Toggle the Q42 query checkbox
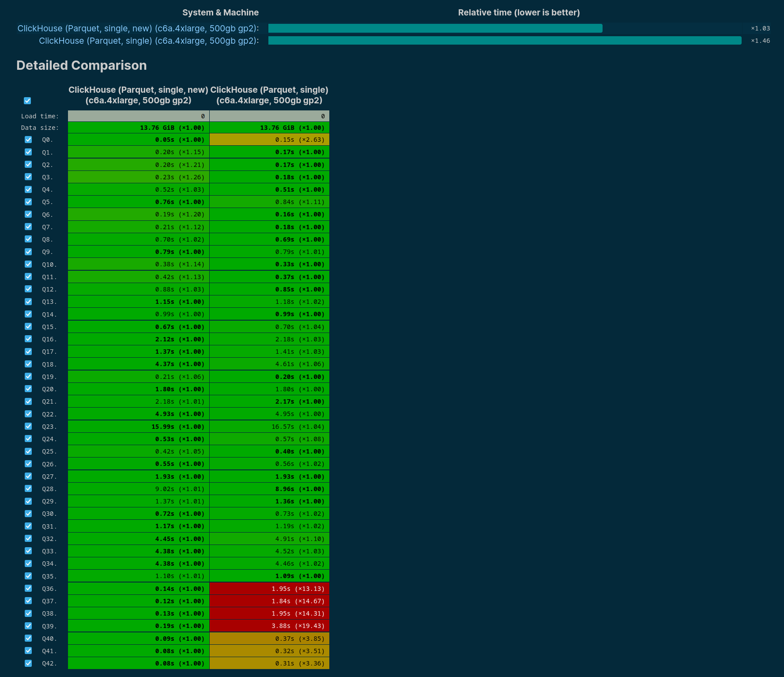This screenshot has width=784, height=677. (28, 663)
